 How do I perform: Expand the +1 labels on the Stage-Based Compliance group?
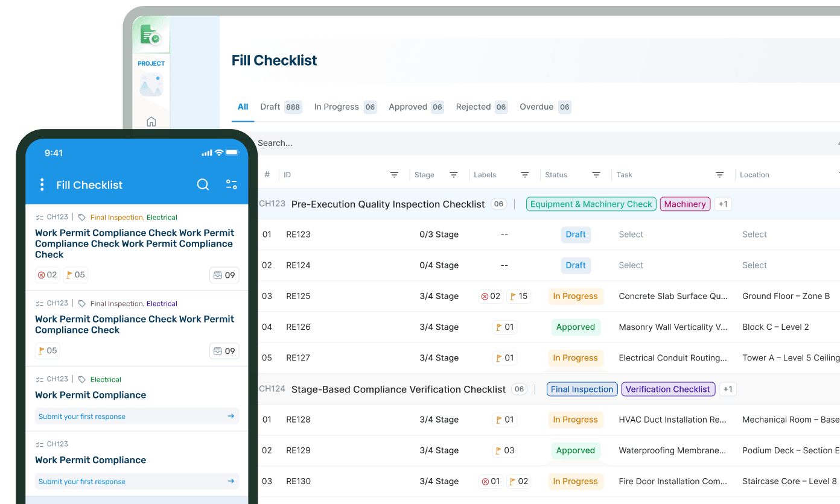[x=728, y=389]
